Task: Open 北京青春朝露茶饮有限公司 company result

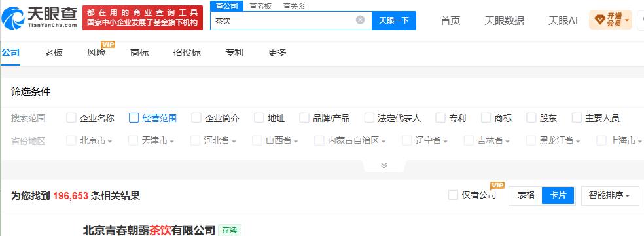Action: (x=149, y=230)
